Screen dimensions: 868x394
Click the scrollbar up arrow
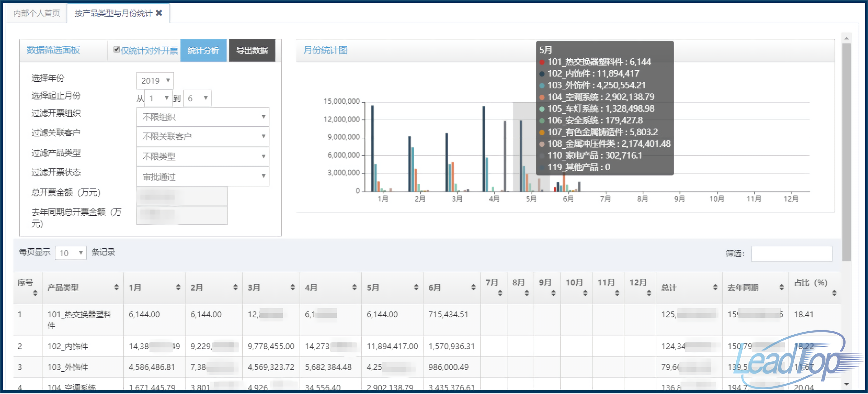click(x=847, y=39)
